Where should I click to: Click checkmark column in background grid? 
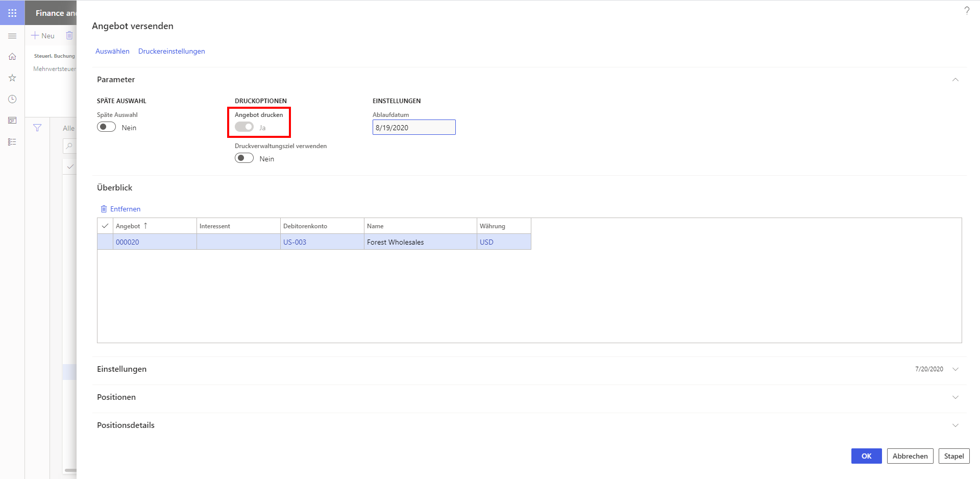[x=70, y=166]
